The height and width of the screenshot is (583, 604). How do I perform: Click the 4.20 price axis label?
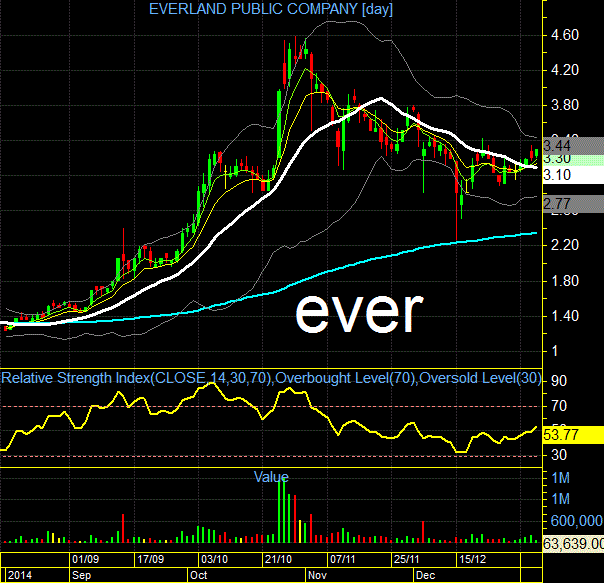pos(564,70)
